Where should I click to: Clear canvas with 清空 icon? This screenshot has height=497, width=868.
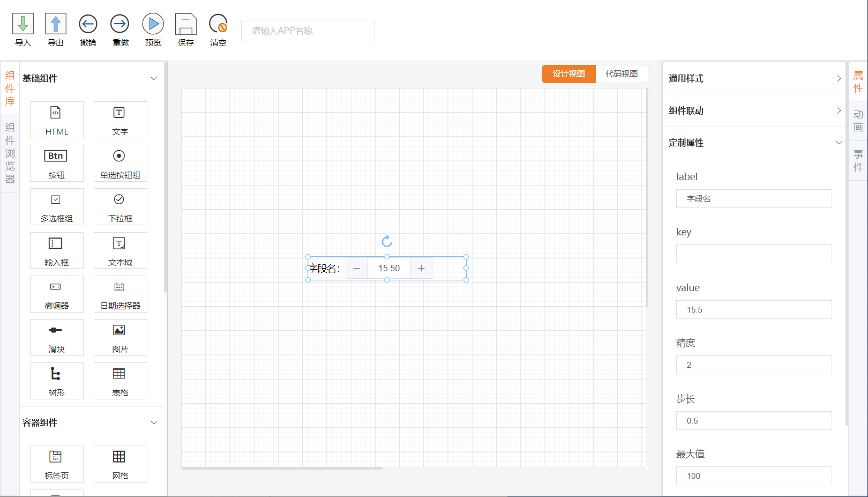point(218,24)
